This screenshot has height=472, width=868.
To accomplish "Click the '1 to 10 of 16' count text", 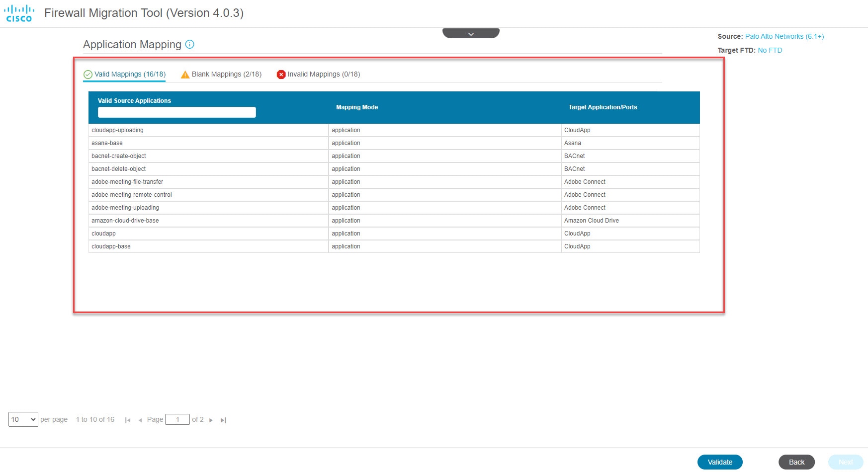I will click(x=95, y=419).
